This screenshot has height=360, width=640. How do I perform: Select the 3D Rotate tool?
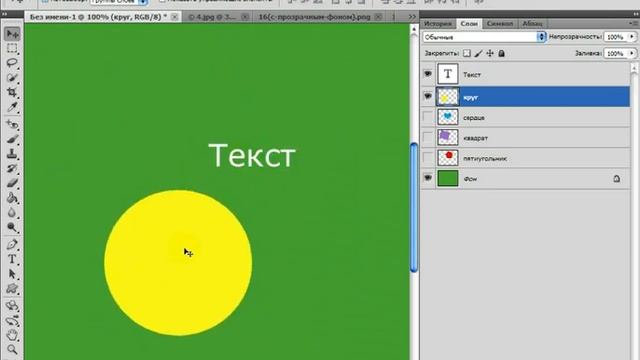12,305
